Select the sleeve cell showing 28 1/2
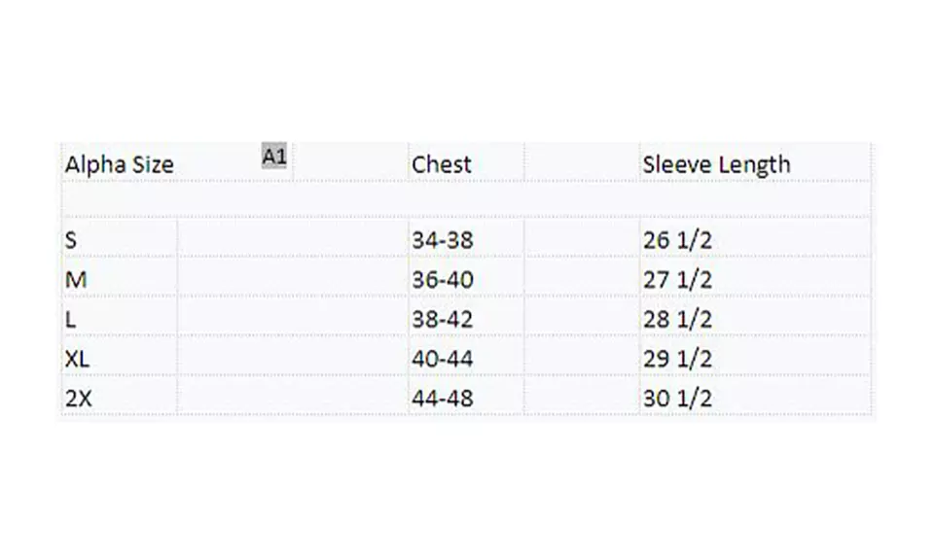Screen dimensions: 934x560 click(x=677, y=319)
